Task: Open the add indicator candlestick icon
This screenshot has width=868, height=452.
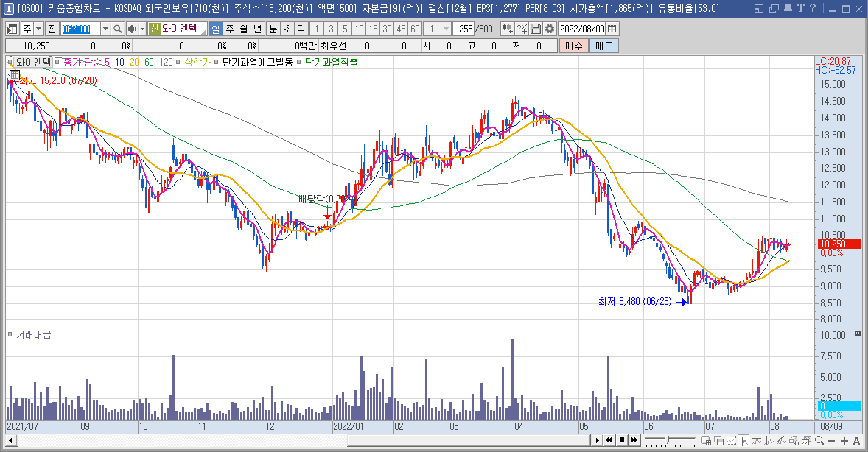Action: [506, 29]
